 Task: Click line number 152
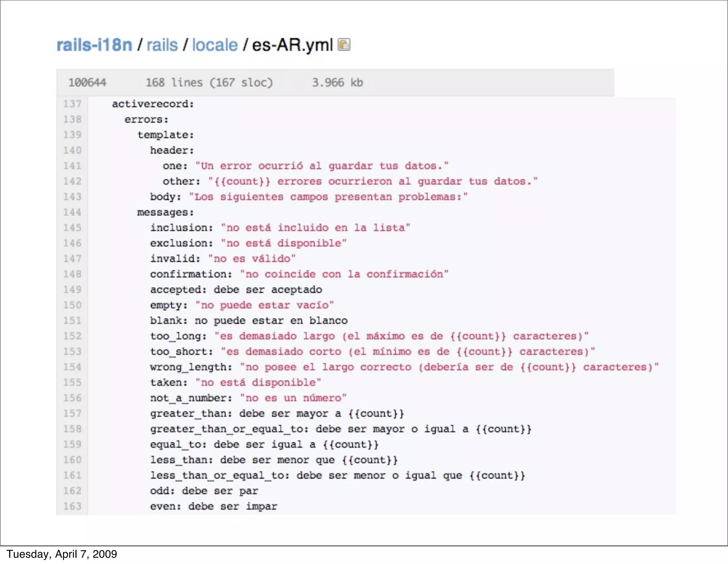pos(72,336)
